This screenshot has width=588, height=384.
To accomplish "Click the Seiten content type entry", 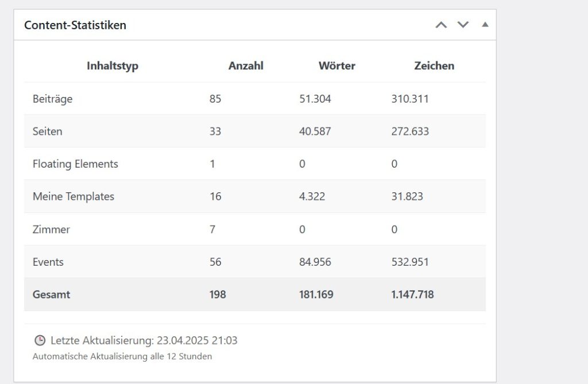I will tap(47, 131).
